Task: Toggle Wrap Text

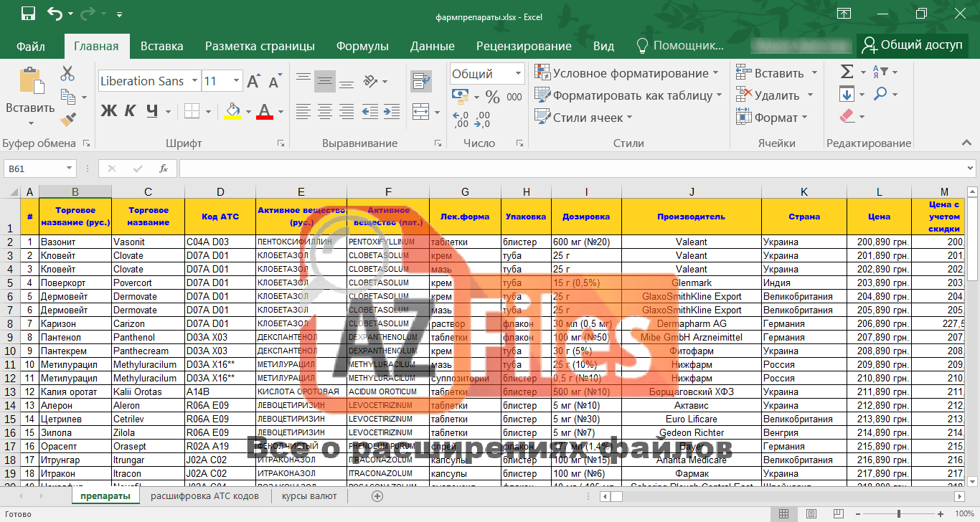Action: tap(421, 81)
